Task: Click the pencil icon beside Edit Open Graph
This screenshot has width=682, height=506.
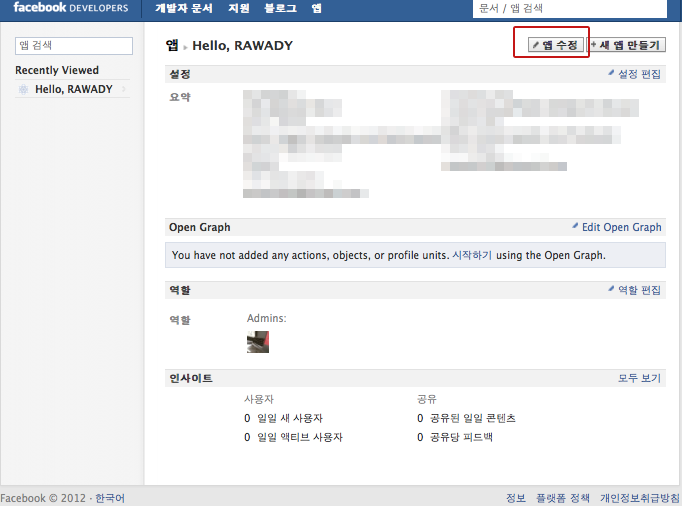Action: pos(575,226)
